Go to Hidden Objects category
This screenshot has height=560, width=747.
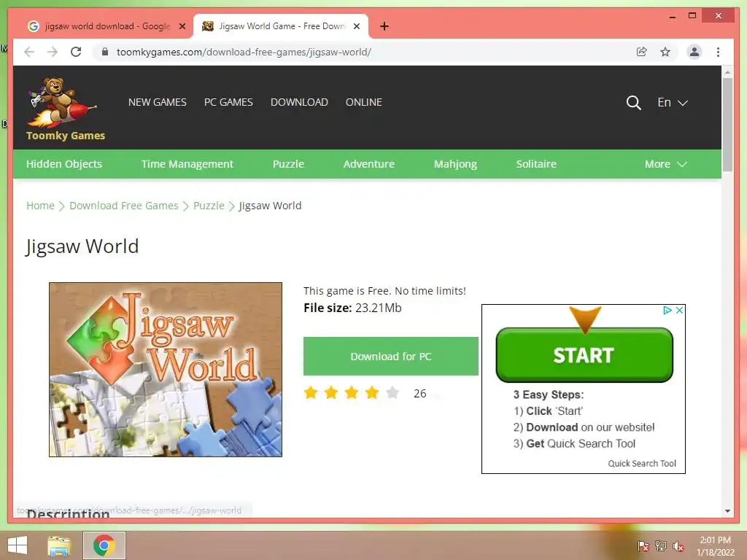click(x=64, y=164)
